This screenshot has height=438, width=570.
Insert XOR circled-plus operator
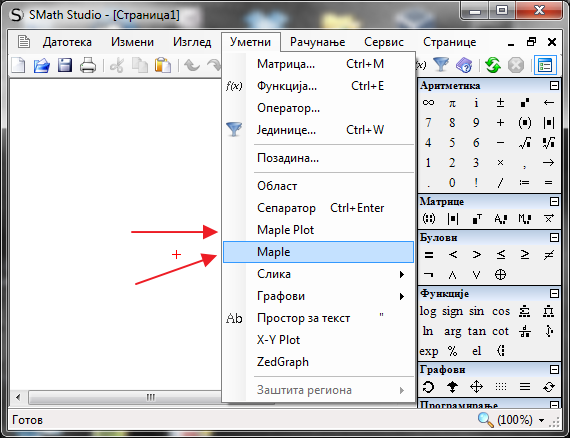[x=500, y=274]
